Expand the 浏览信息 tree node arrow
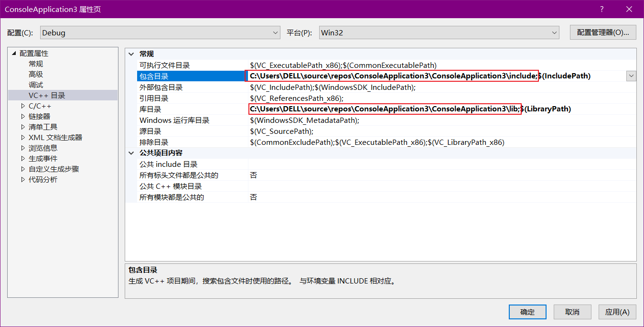The width and height of the screenshot is (644, 327). [x=23, y=148]
